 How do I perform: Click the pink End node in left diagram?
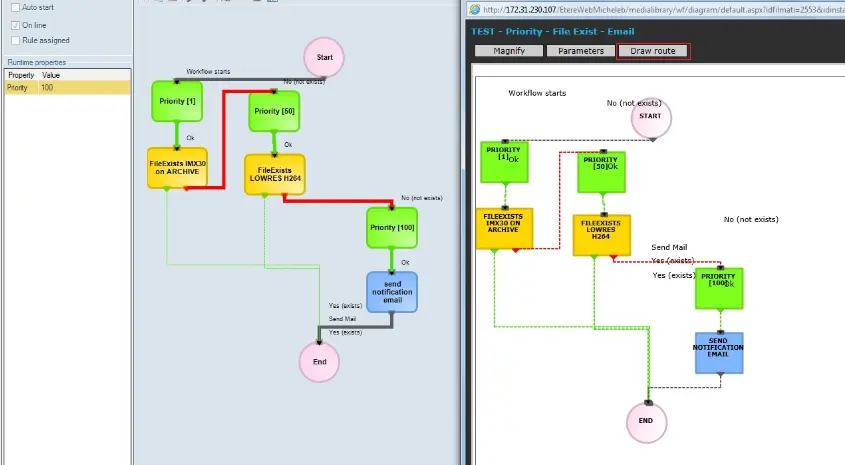(320, 361)
